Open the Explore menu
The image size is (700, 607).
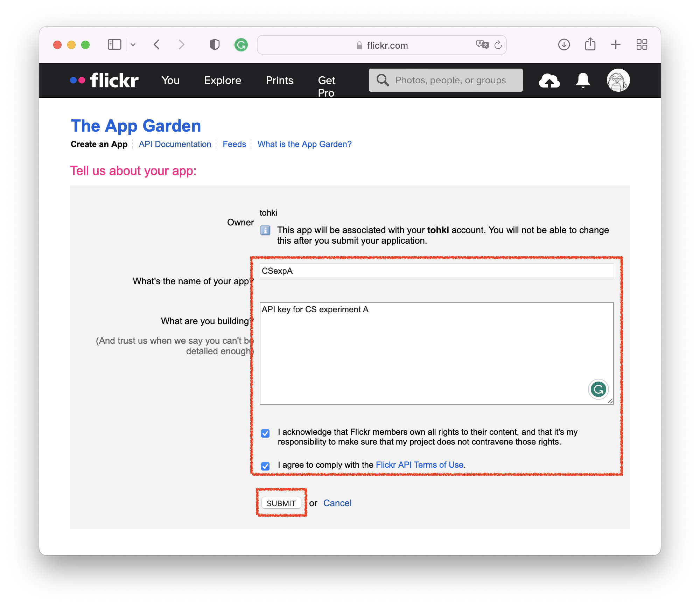[223, 81]
